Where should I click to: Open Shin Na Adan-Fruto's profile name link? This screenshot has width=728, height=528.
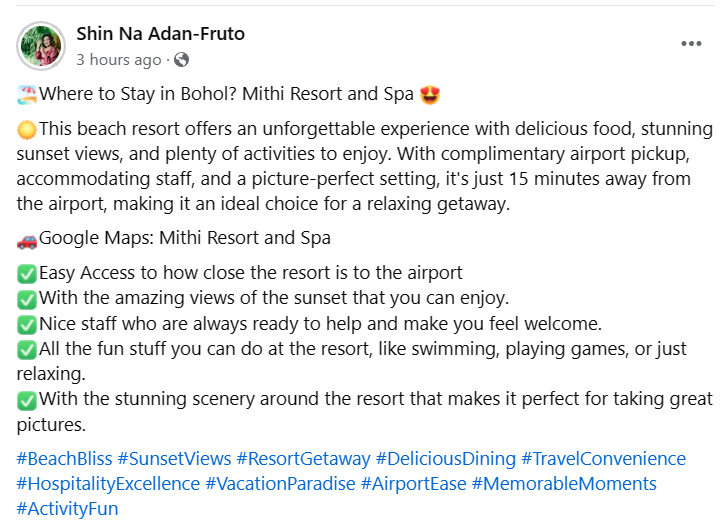[160, 34]
